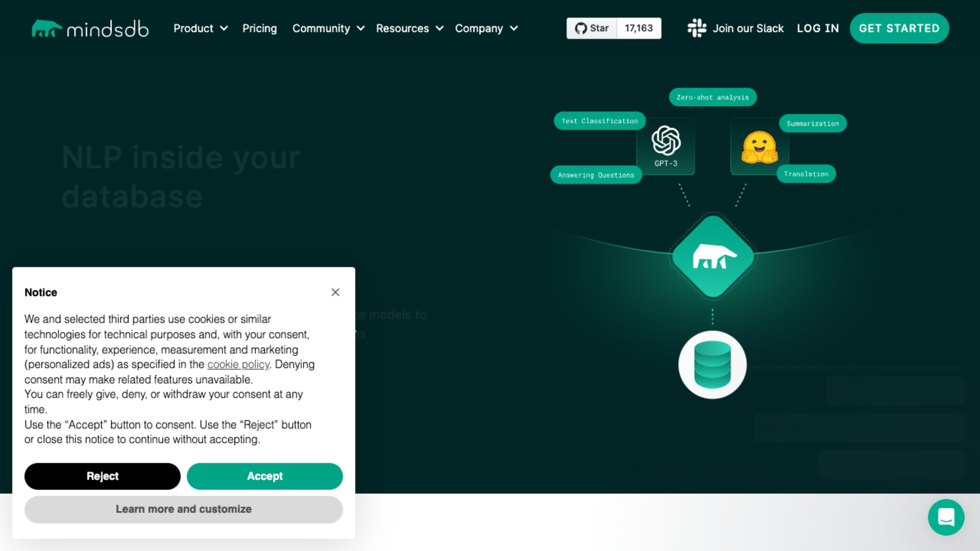Click LOG IN in the header

click(x=818, y=29)
